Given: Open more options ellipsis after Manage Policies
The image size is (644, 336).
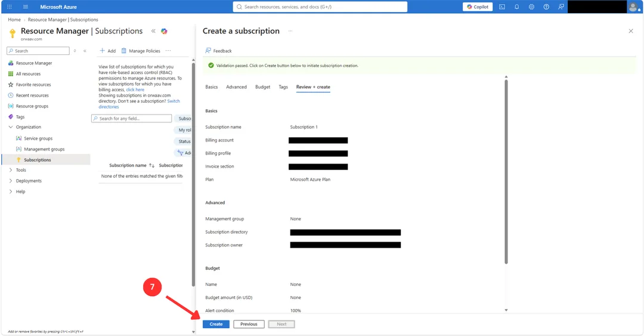Looking at the screenshot, I should (x=168, y=51).
